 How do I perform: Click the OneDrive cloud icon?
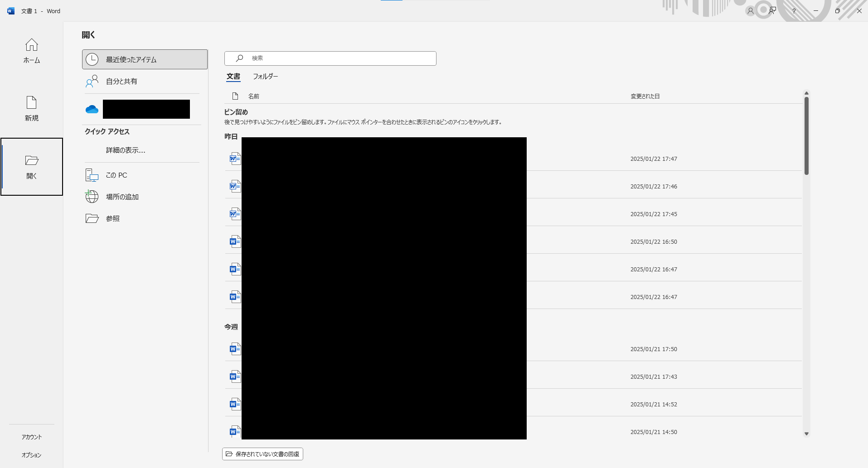click(x=92, y=110)
